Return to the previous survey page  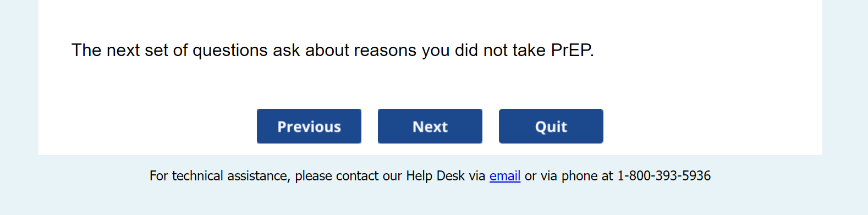[x=309, y=126]
